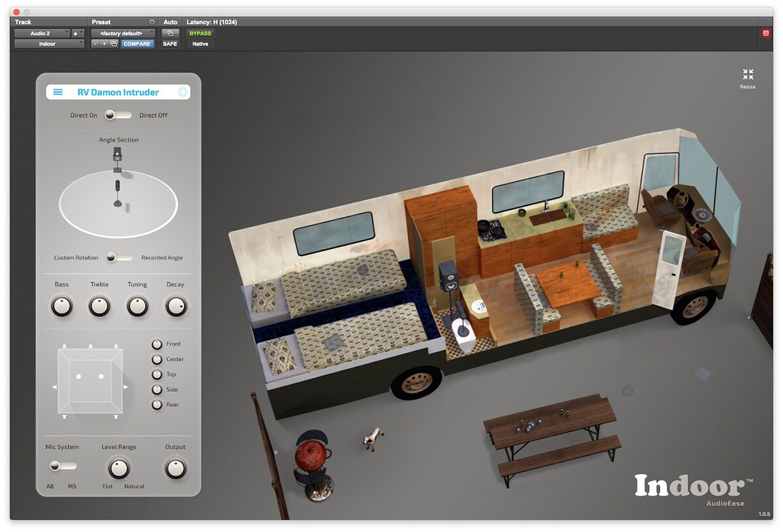Click the Recorded Angle label
The image size is (783, 532).
162,258
